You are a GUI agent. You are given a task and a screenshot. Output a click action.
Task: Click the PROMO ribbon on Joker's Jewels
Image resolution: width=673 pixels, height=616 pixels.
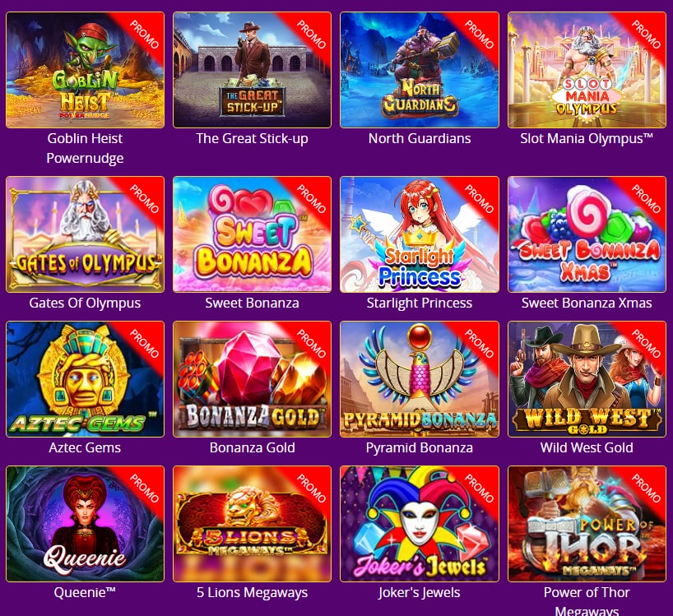click(479, 488)
